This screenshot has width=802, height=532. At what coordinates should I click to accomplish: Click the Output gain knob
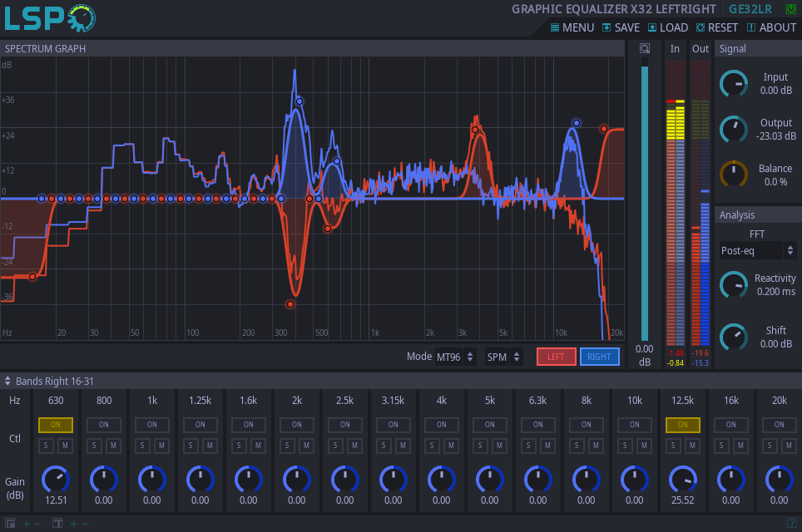734,130
